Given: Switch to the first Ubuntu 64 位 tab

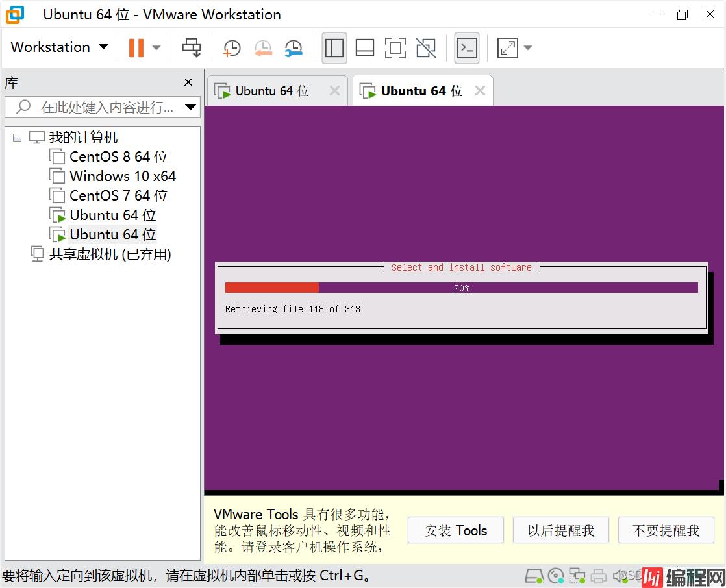Looking at the screenshot, I should 271,91.
